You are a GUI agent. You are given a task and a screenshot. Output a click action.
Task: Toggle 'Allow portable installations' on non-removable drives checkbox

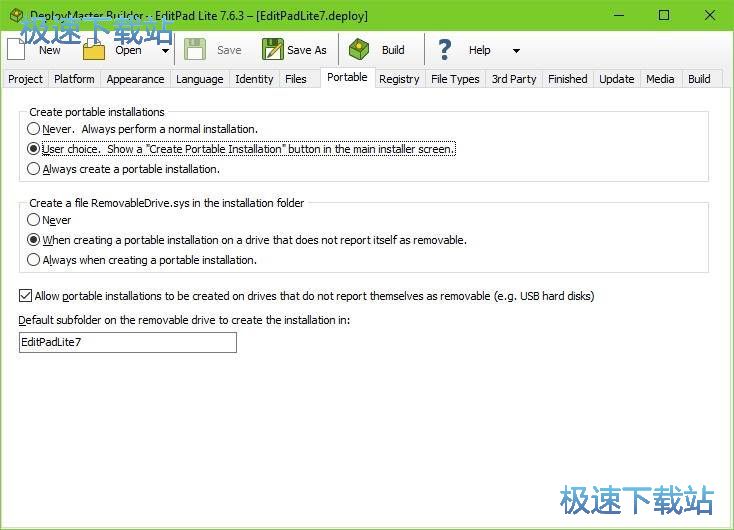point(25,296)
